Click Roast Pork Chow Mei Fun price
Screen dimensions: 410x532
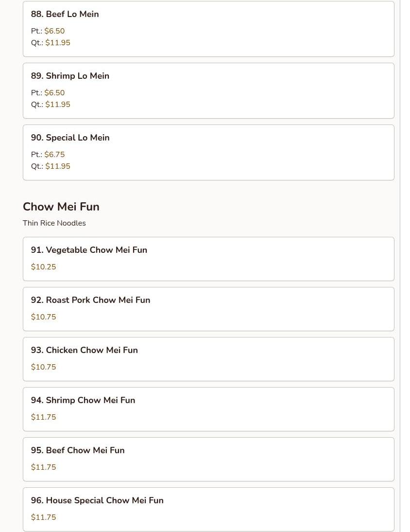44,317
